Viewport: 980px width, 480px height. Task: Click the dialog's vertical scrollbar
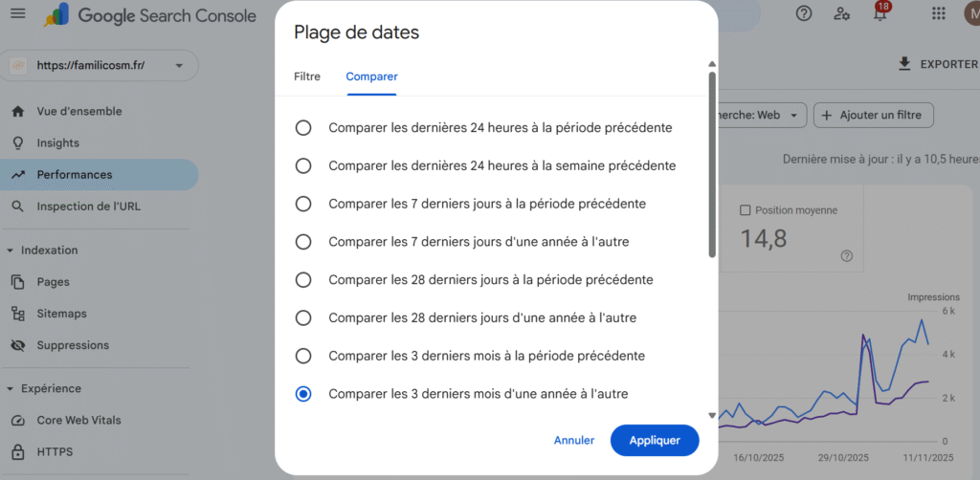click(x=711, y=163)
